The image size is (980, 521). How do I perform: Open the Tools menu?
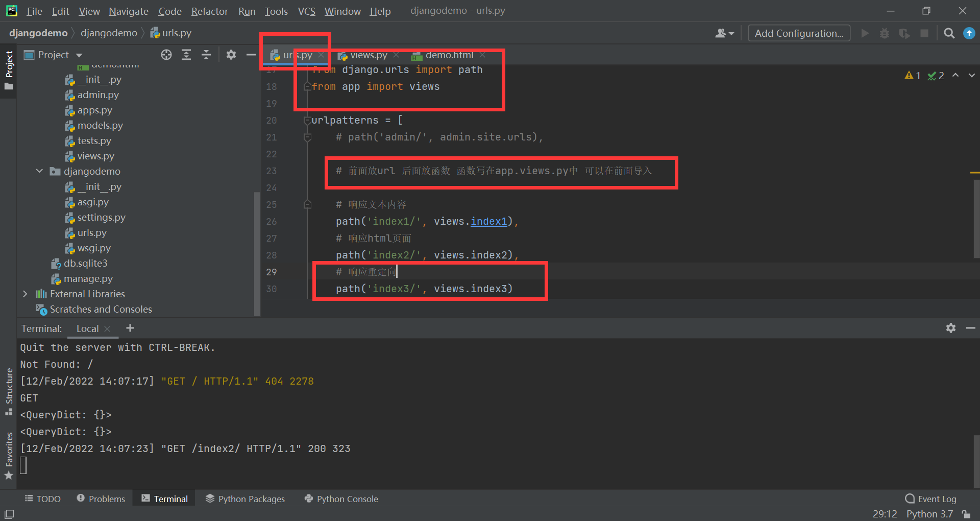(x=276, y=11)
